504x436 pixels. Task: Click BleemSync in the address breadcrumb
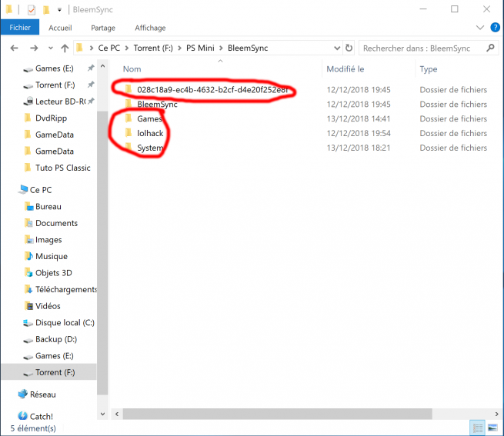click(x=248, y=48)
